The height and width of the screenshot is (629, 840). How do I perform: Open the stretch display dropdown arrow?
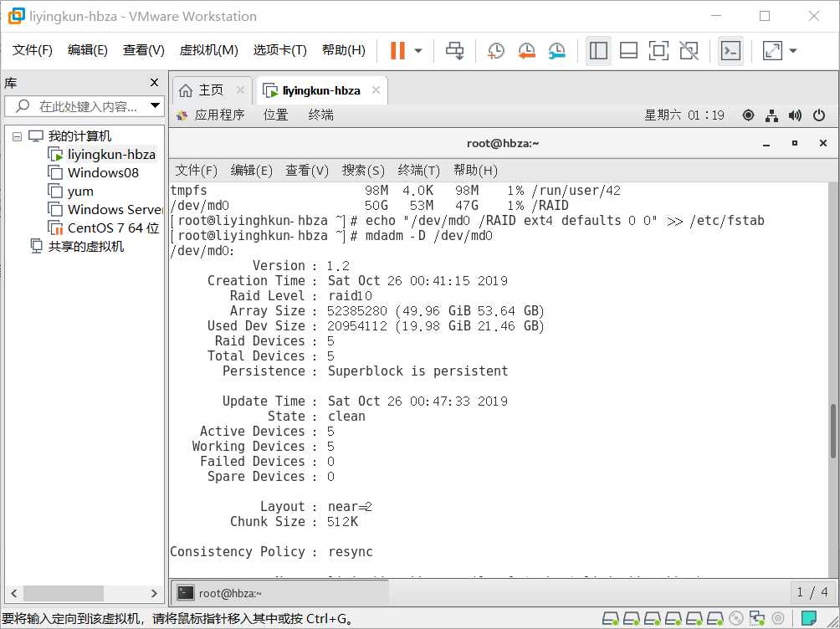(x=793, y=51)
